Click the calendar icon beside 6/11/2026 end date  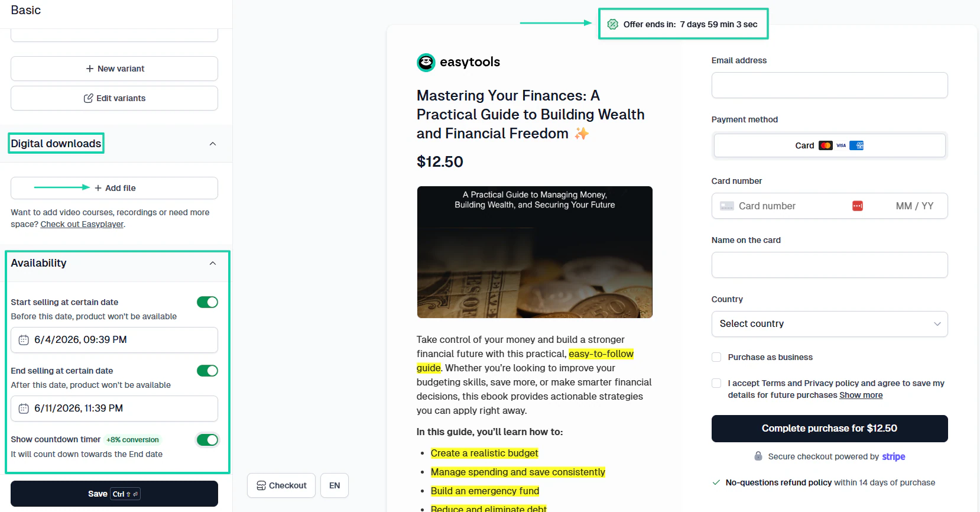(x=24, y=409)
